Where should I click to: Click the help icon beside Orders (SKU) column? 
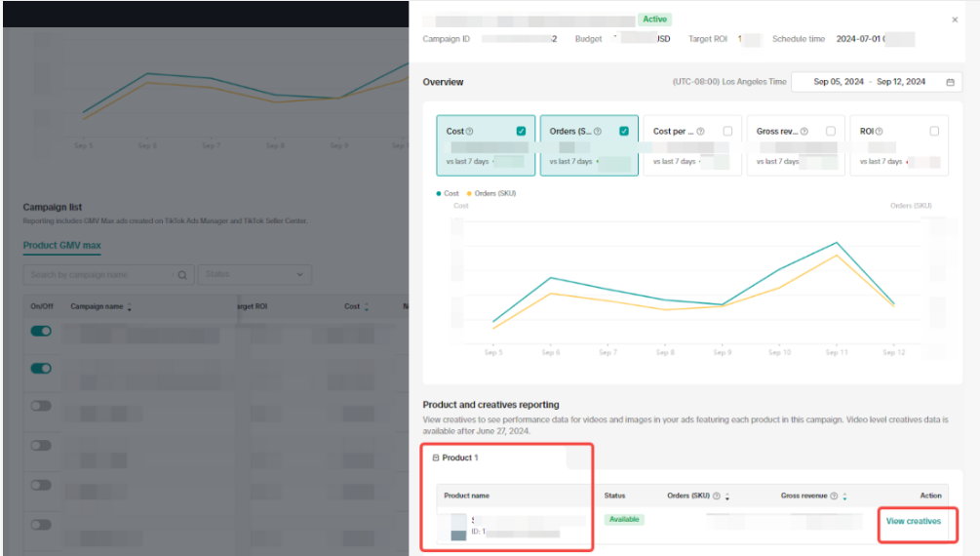(717, 496)
